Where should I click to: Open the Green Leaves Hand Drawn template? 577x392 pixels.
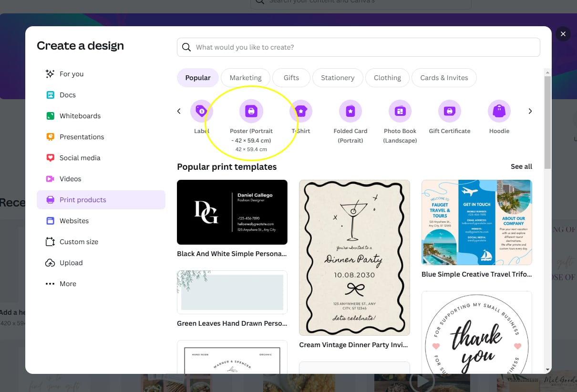[x=232, y=292]
